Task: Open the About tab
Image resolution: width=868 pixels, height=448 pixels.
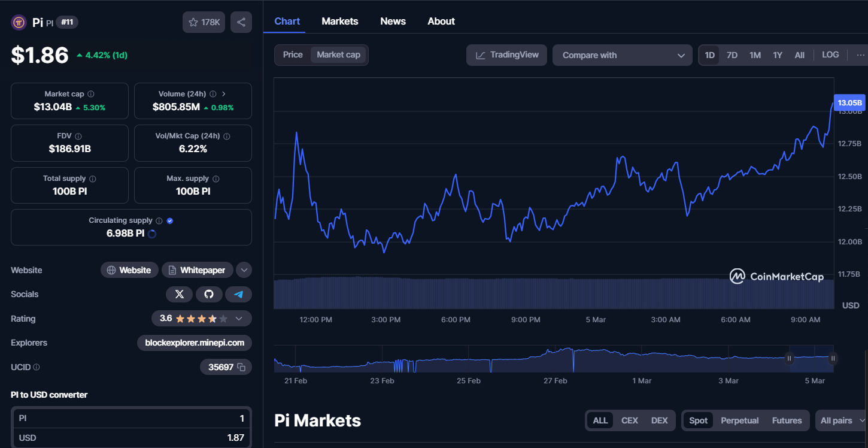Action: pos(441,21)
